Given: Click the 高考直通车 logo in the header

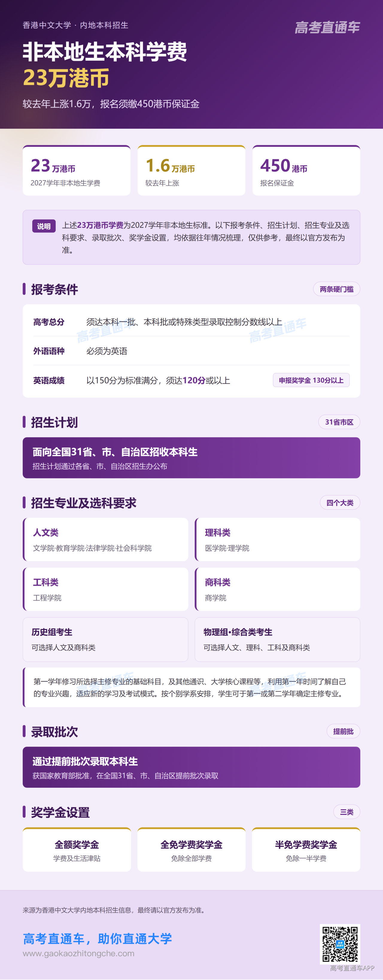Looking at the screenshot, I should pyautogui.click(x=327, y=27).
